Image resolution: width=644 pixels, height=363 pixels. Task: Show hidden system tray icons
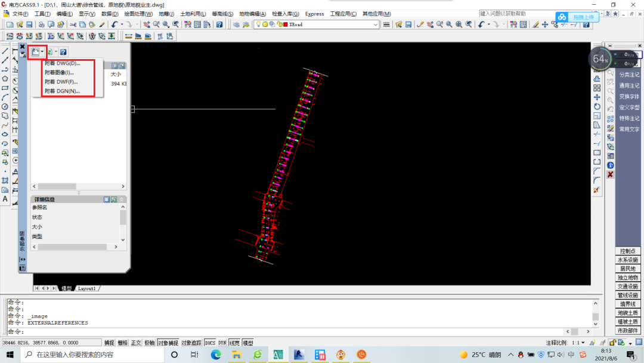tap(510, 355)
